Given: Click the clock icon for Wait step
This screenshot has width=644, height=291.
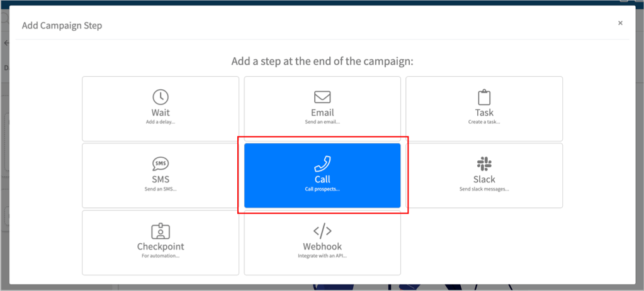Looking at the screenshot, I should pos(161,97).
